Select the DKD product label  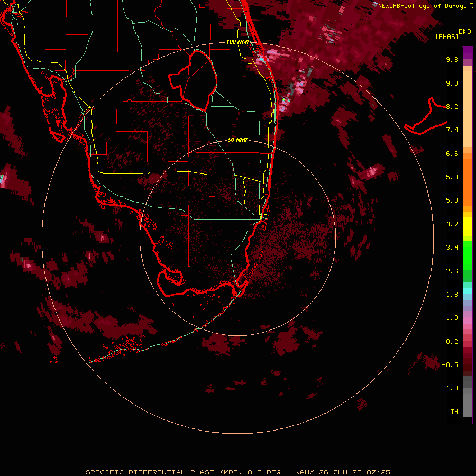[x=464, y=32]
